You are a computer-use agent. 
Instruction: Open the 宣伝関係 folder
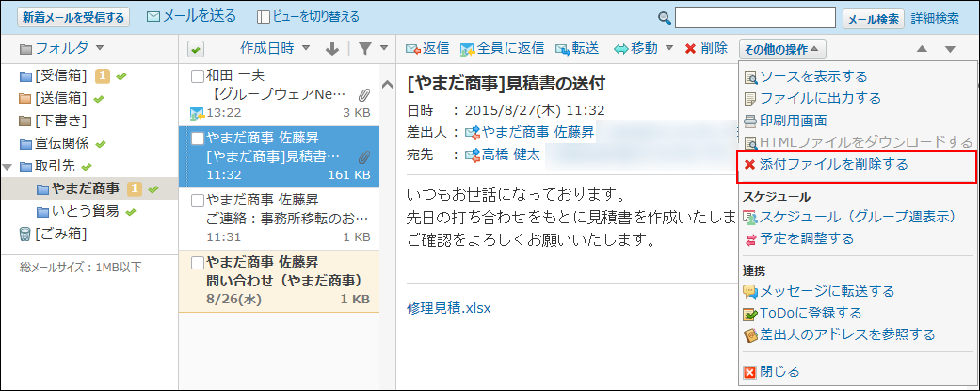pyautogui.click(x=62, y=144)
